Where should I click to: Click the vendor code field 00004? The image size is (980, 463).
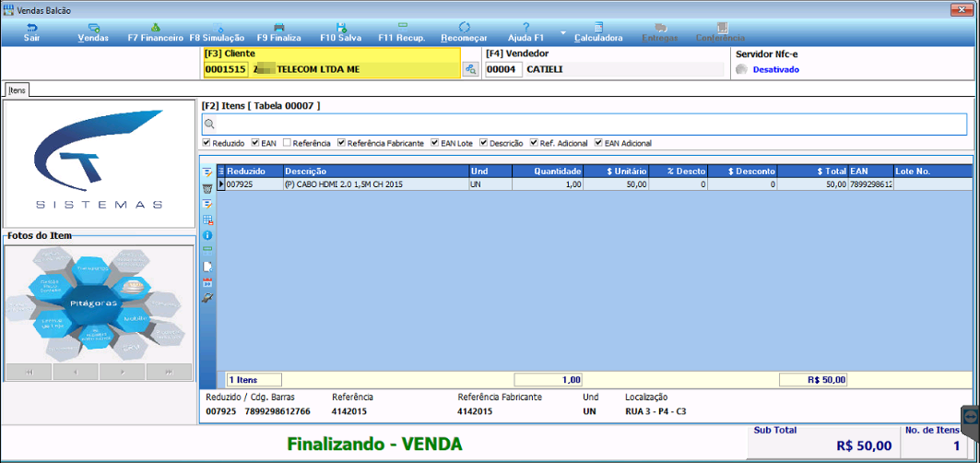coord(503,69)
